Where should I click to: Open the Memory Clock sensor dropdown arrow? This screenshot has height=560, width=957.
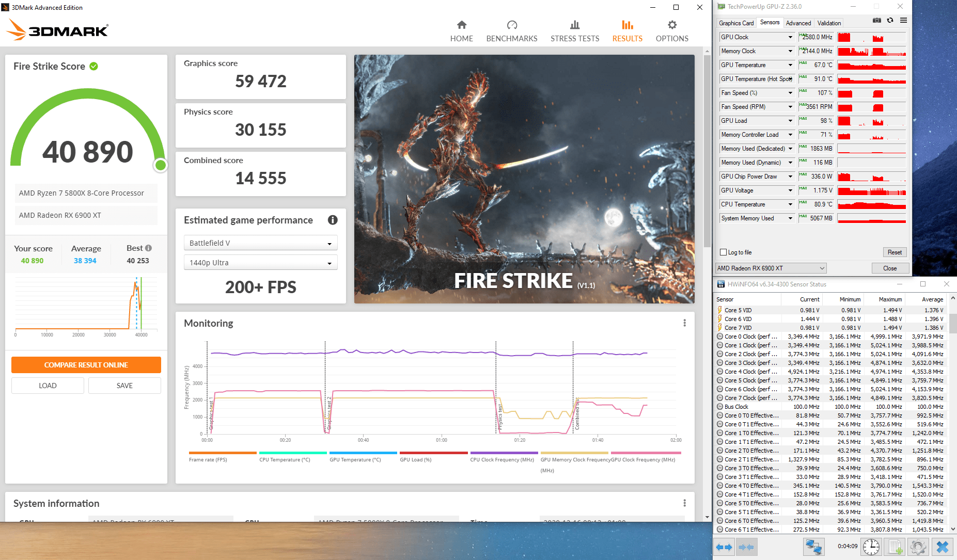(x=790, y=51)
